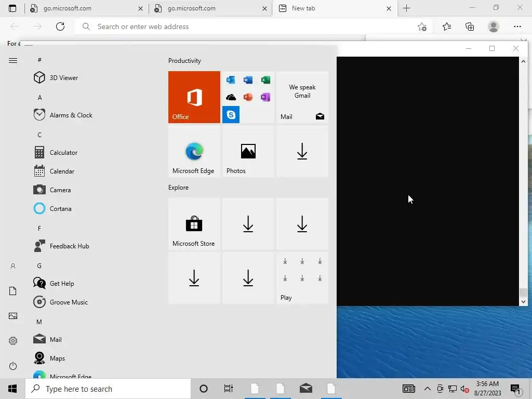Open the Office tile
Viewport: 532px width, 399px height.
point(194,97)
